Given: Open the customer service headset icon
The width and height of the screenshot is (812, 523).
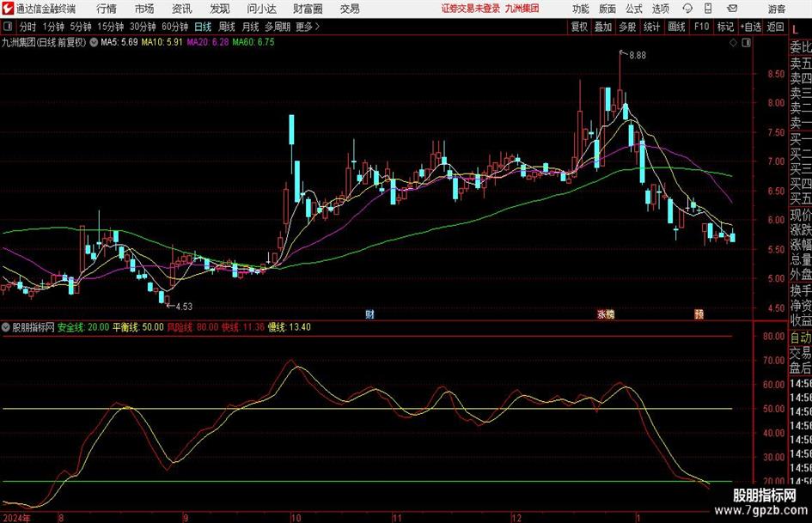Looking at the screenshot, I should pos(687,9).
